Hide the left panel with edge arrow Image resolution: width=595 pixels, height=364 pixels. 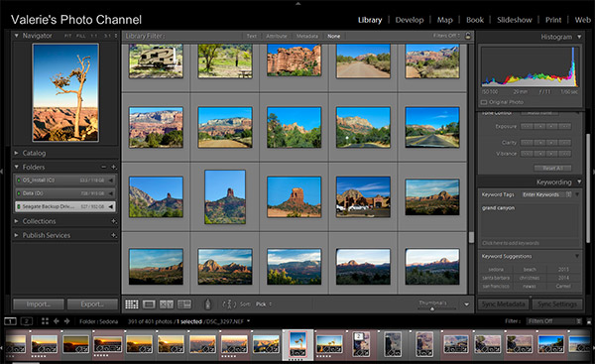click(x=2, y=172)
